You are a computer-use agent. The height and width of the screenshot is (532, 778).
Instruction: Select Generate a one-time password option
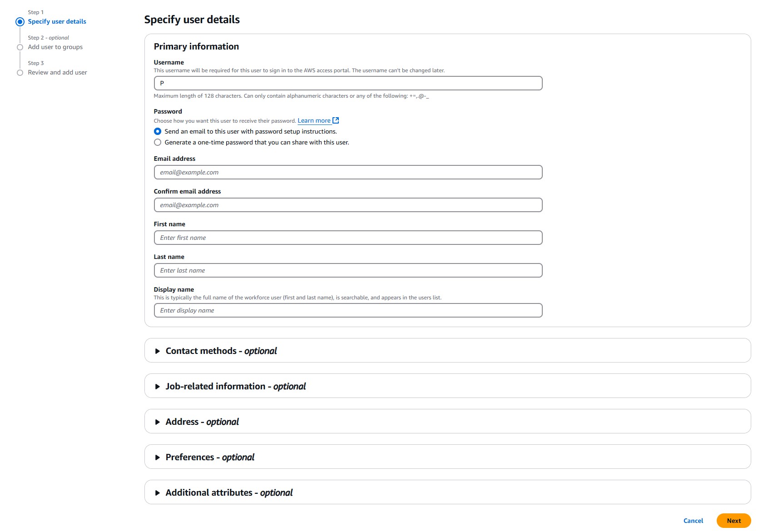158,142
